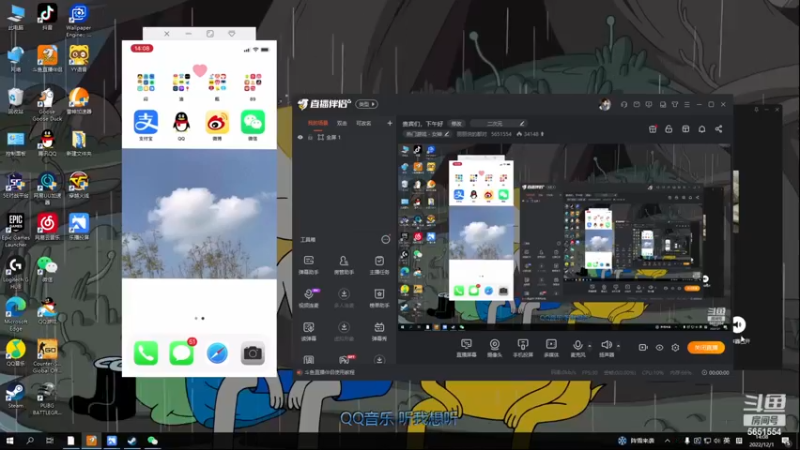Viewport: 800px width, 450px height.
Task: Select the 全屏 1 source row
Action: pyautogui.click(x=344, y=137)
